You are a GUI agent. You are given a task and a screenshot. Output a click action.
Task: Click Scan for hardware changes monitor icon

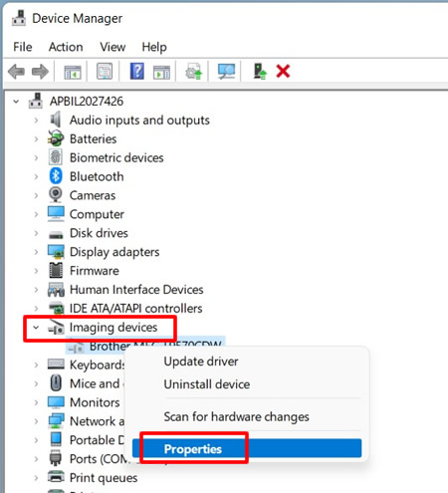click(x=226, y=71)
